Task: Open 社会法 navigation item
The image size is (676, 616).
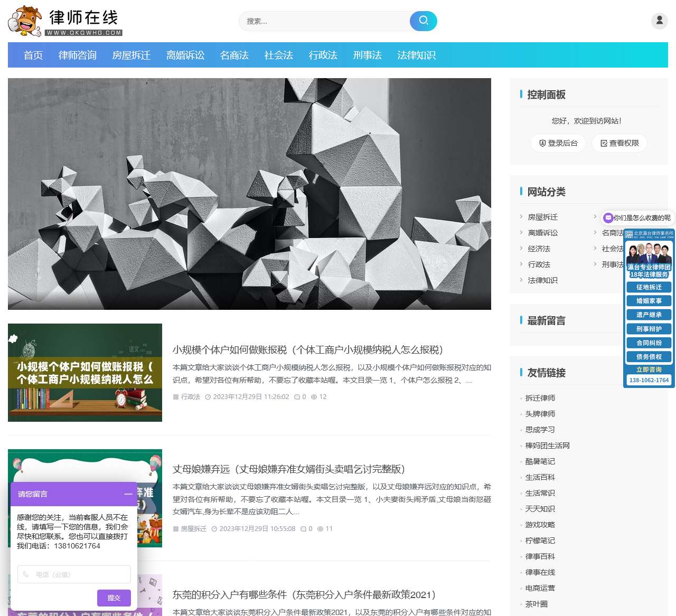Action: tap(279, 55)
